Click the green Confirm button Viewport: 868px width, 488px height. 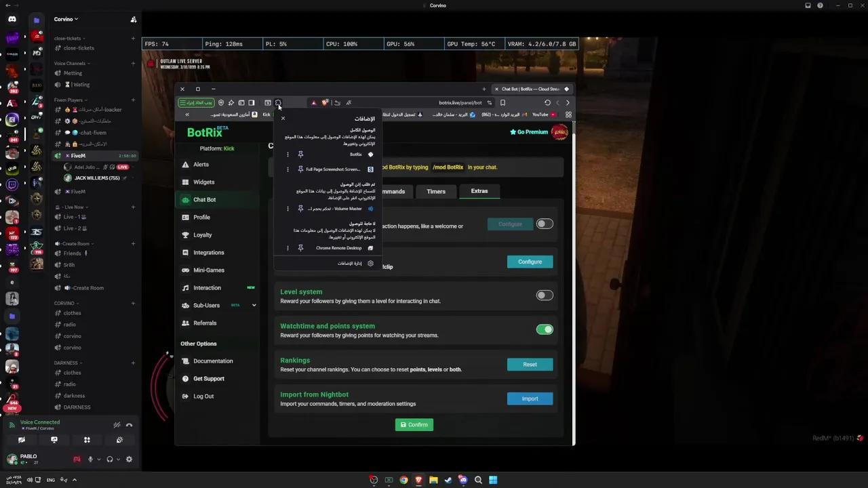[414, 425]
